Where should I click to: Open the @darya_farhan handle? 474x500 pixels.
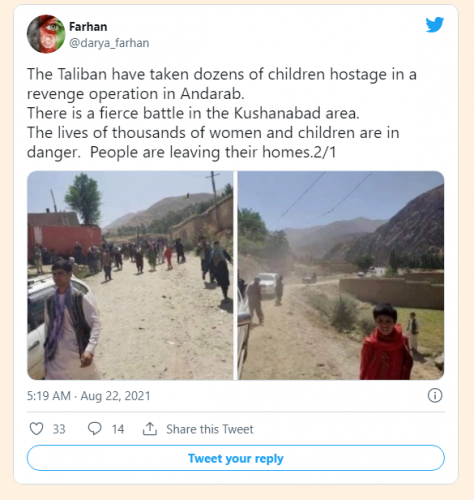[109, 43]
